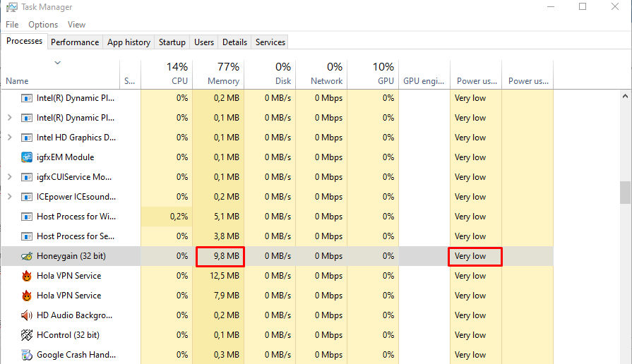Select the Processes tab
This screenshot has height=364, width=632.
tap(24, 41)
